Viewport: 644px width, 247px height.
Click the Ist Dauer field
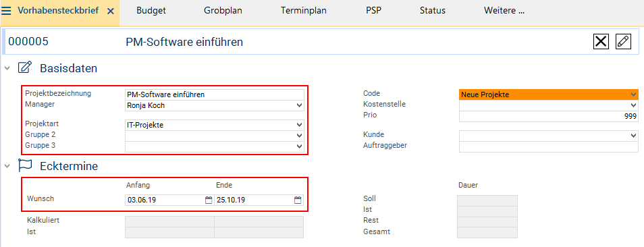487,211
